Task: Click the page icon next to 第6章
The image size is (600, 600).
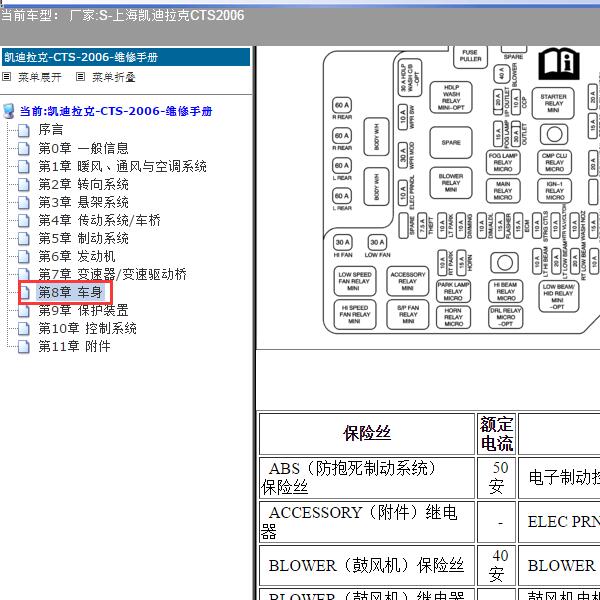Action: tap(24, 257)
